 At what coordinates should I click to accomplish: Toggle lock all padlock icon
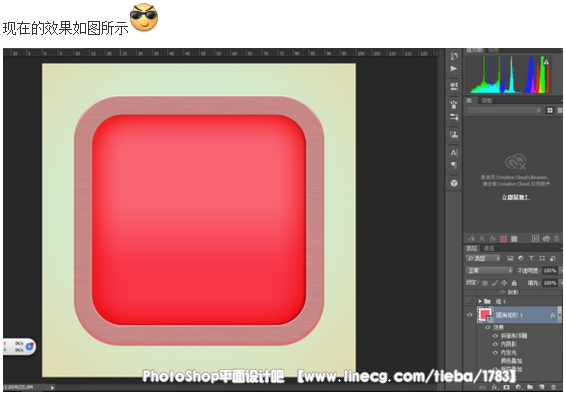coord(514,283)
